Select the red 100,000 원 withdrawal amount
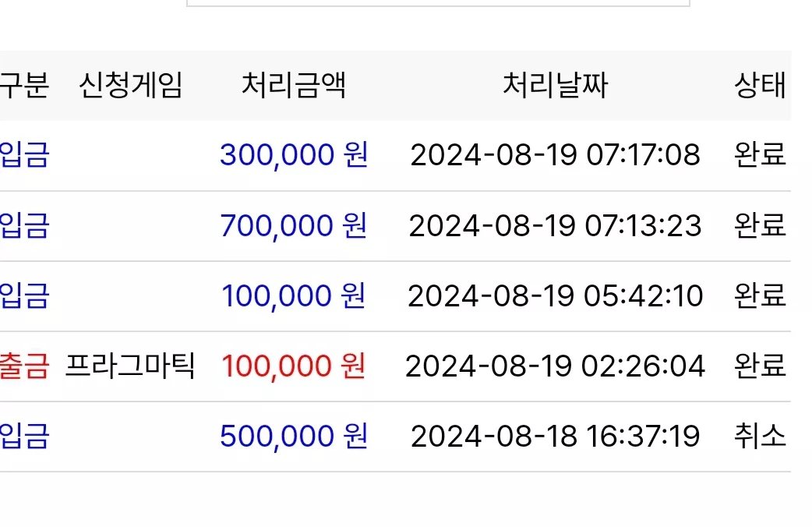Screen dimensions: 812x527 tap(294, 366)
